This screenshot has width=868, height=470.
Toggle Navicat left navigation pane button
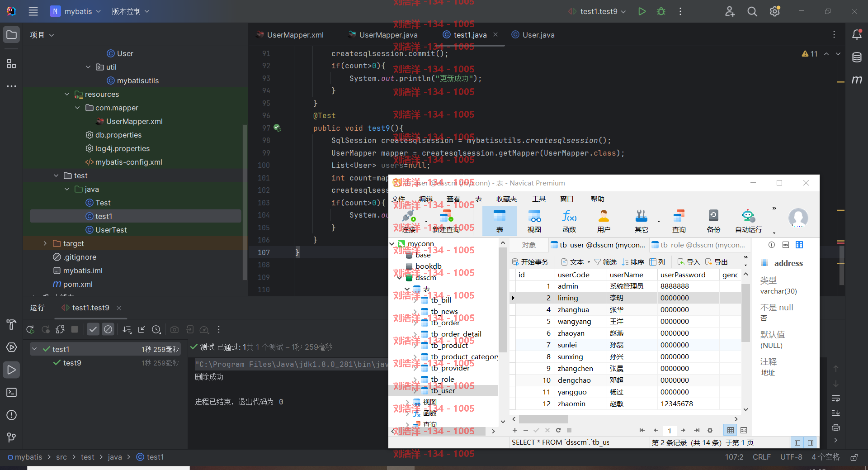tap(797, 442)
